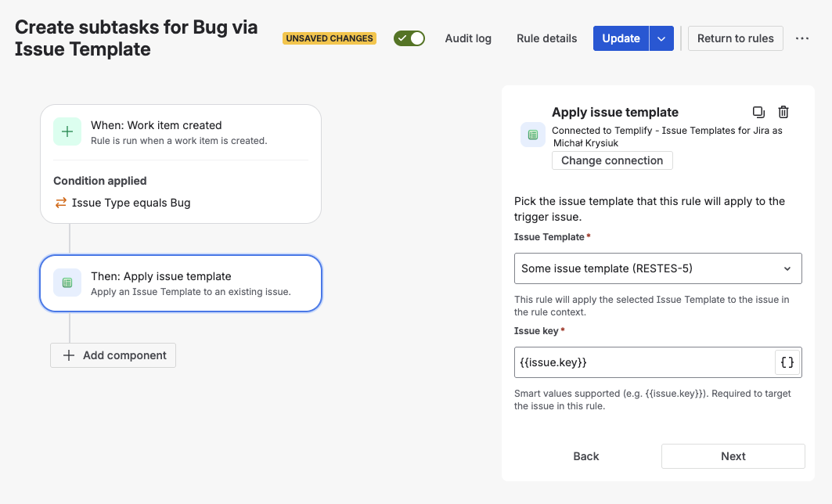Click Return to rules
The image size is (832, 504).
pos(735,38)
